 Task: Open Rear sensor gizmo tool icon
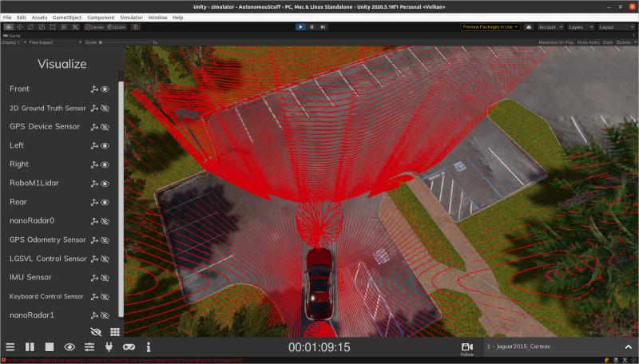click(x=94, y=203)
